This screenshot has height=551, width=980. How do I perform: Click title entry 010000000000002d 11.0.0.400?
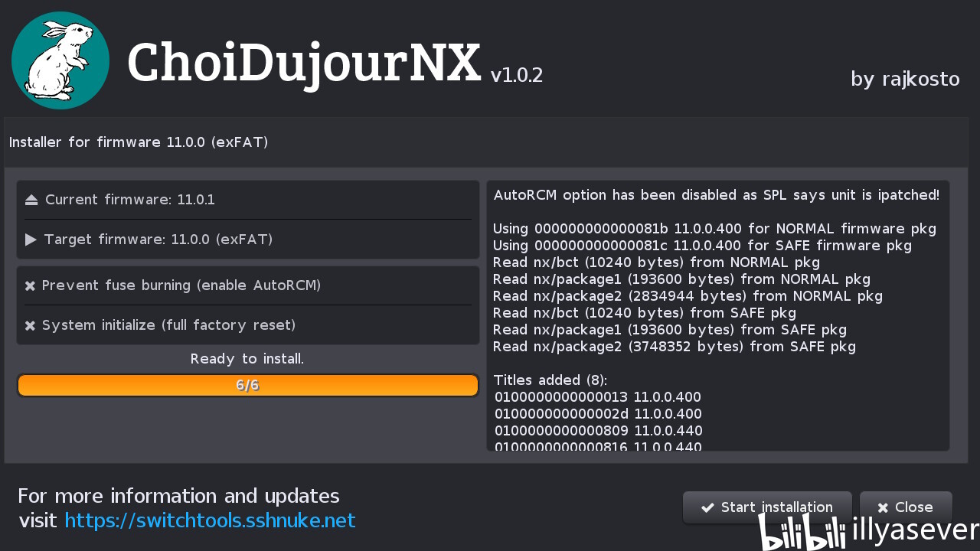point(598,414)
